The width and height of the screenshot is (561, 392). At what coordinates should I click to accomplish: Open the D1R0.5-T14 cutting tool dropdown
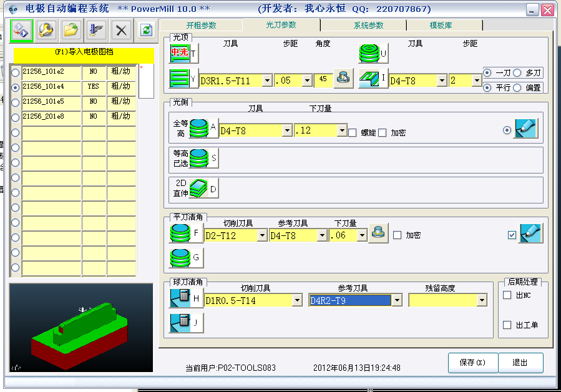297,300
